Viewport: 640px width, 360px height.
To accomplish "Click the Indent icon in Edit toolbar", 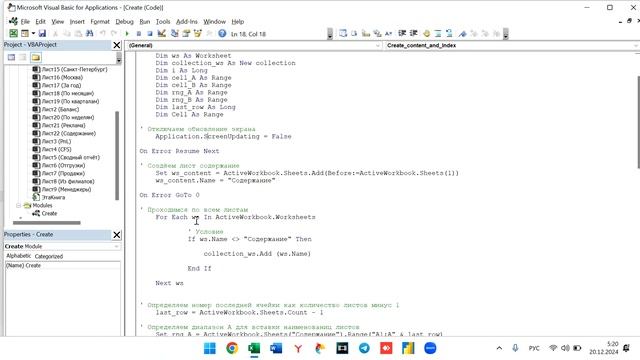I will [402, 33].
